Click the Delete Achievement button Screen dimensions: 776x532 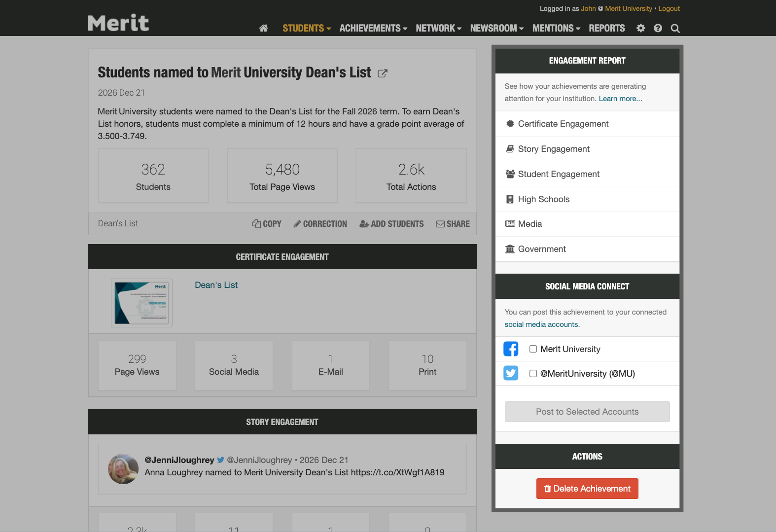coord(587,489)
